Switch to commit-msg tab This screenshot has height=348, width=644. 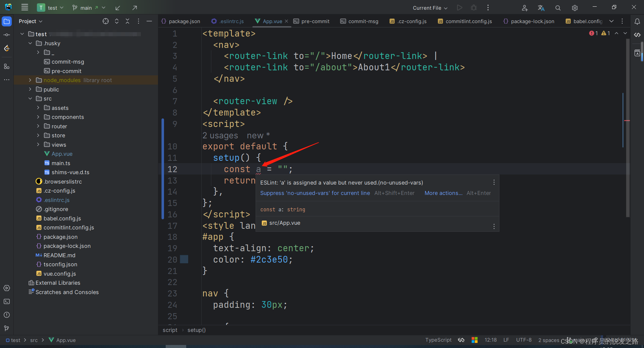(359, 21)
